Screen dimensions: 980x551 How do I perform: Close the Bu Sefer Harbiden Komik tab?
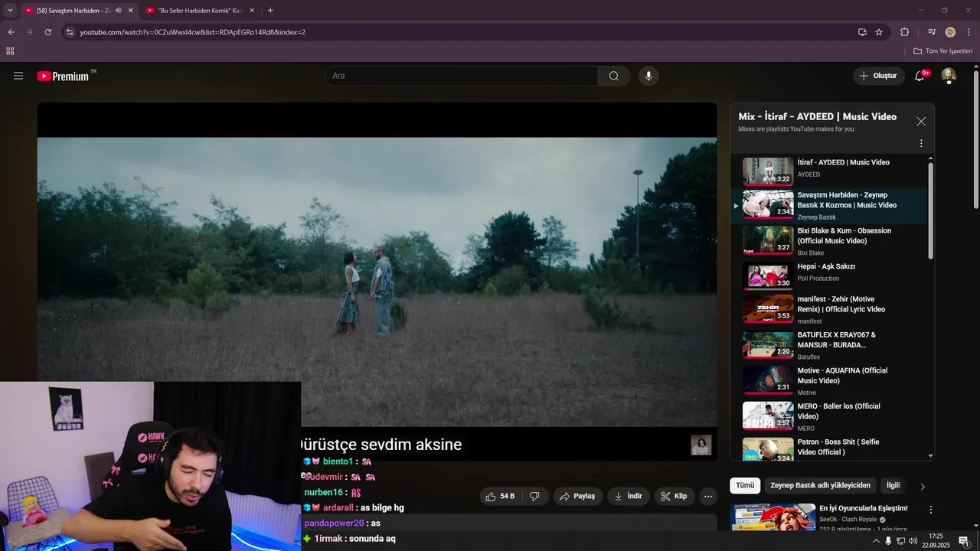[x=252, y=11]
